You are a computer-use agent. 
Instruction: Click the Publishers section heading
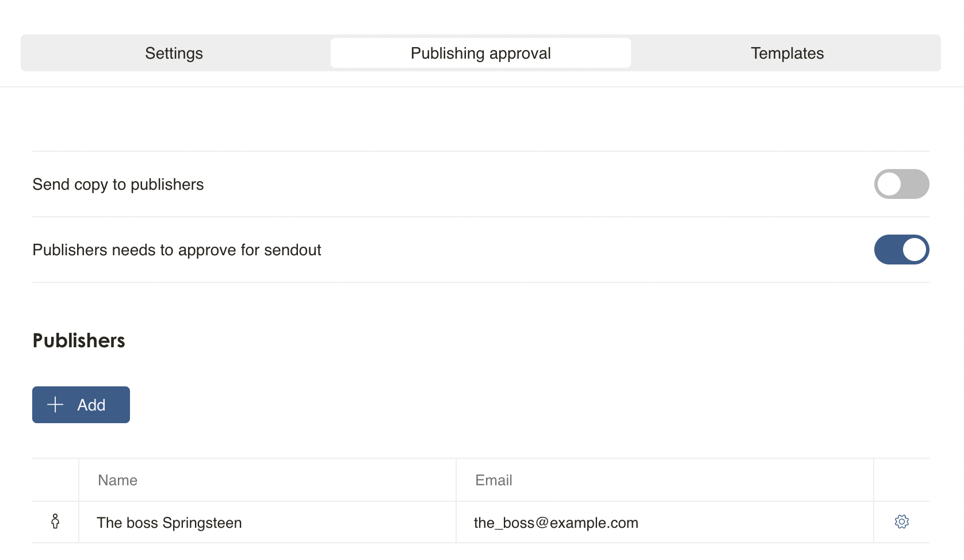coord(79,340)
